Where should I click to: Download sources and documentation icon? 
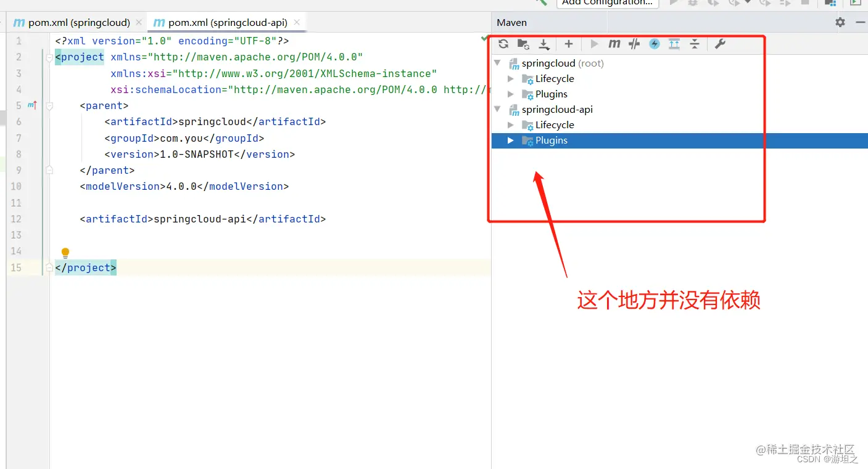click(x=544, y=44)
